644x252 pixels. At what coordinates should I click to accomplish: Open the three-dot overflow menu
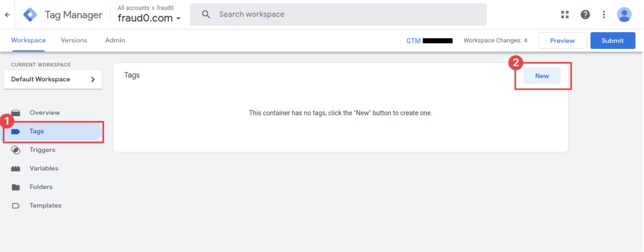(604, 15)
